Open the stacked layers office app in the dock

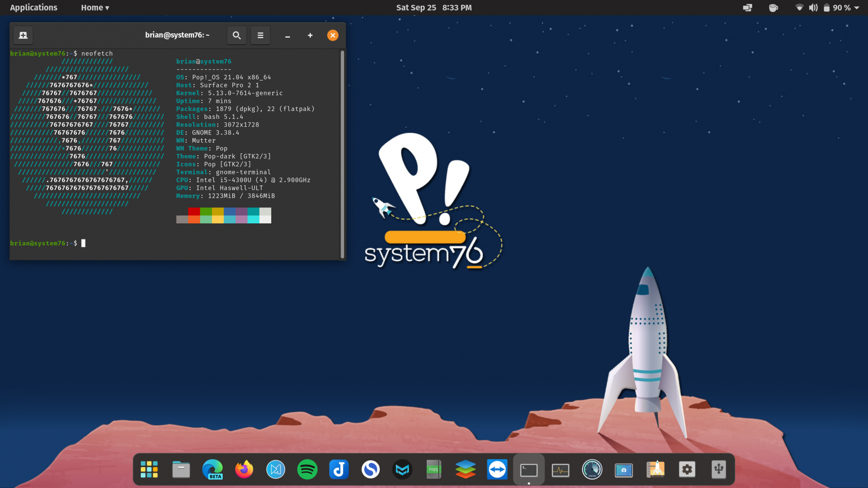pyautogui.click(x=466, y=469)
